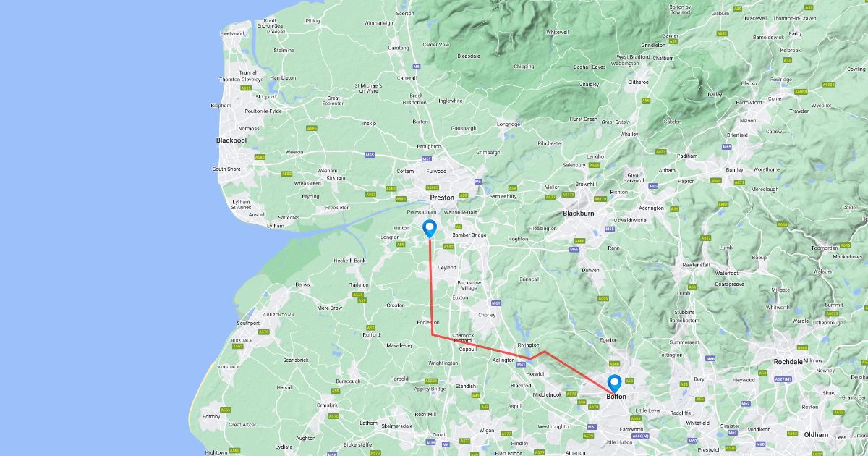Click the M58 motorway shield near Orrell
This screenshot has width=868, height=456.
point(430,442)
